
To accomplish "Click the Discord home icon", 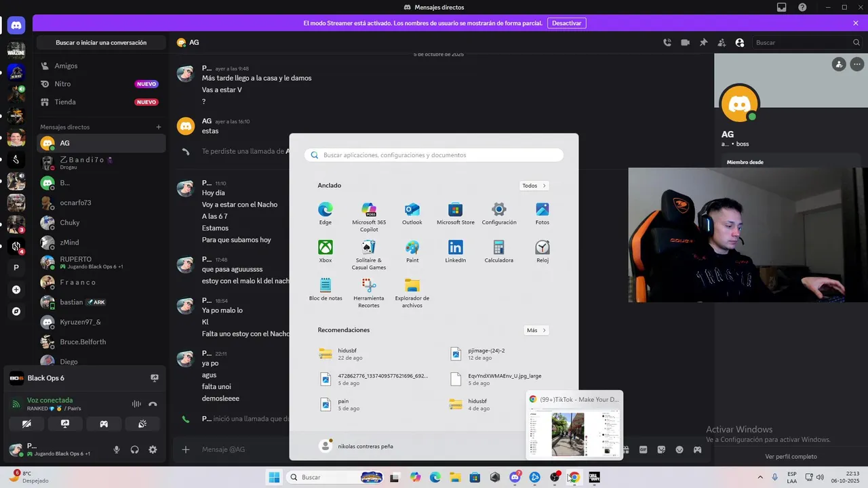I will coord(16,26).
